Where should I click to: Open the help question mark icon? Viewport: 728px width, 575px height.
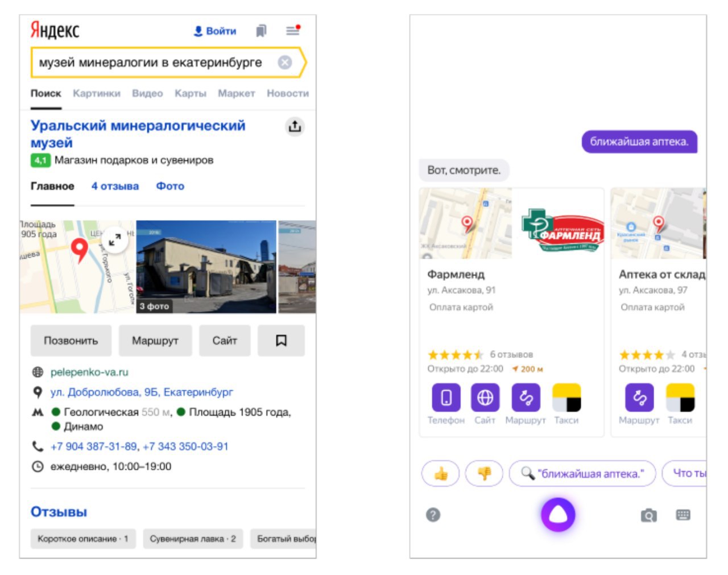coord(433,515)
